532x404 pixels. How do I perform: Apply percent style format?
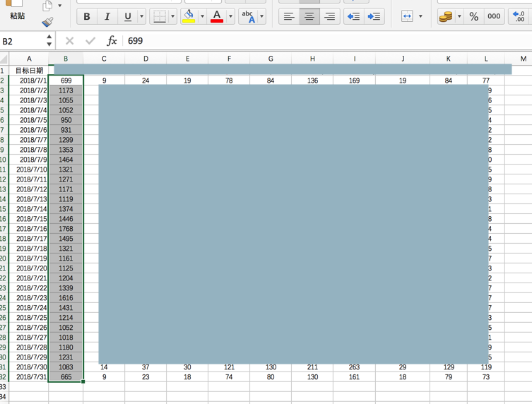pos(473,16)
